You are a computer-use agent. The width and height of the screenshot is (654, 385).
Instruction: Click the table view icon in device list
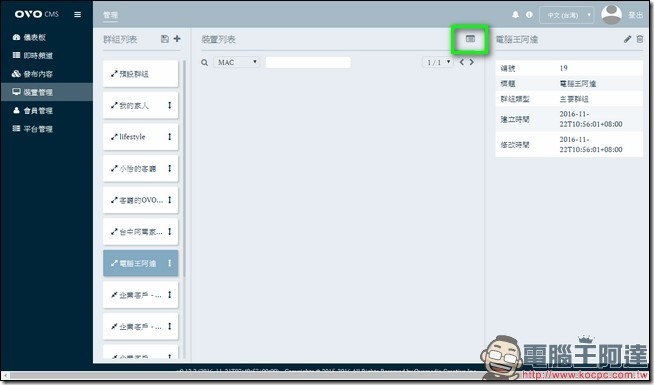(470, 39)
